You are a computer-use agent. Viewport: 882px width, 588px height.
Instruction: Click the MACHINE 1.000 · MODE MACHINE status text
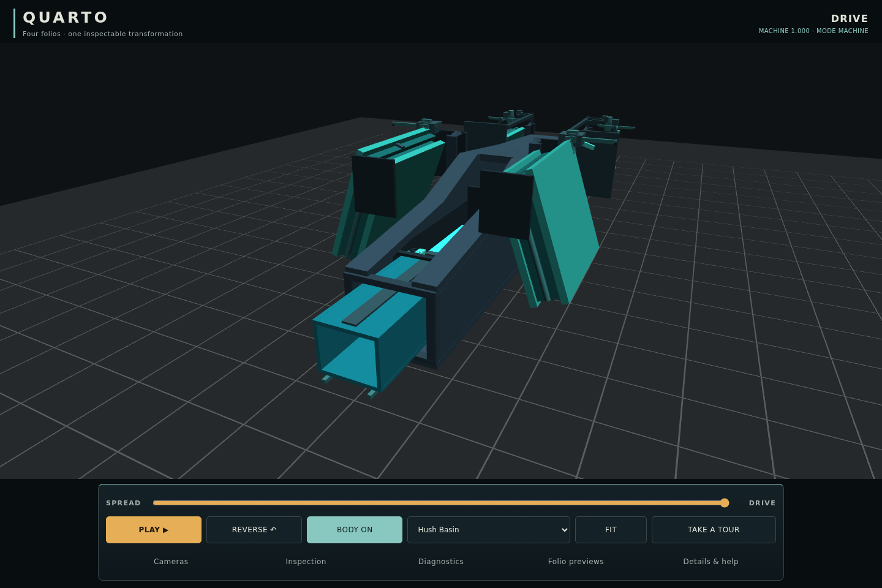[813, 31]
